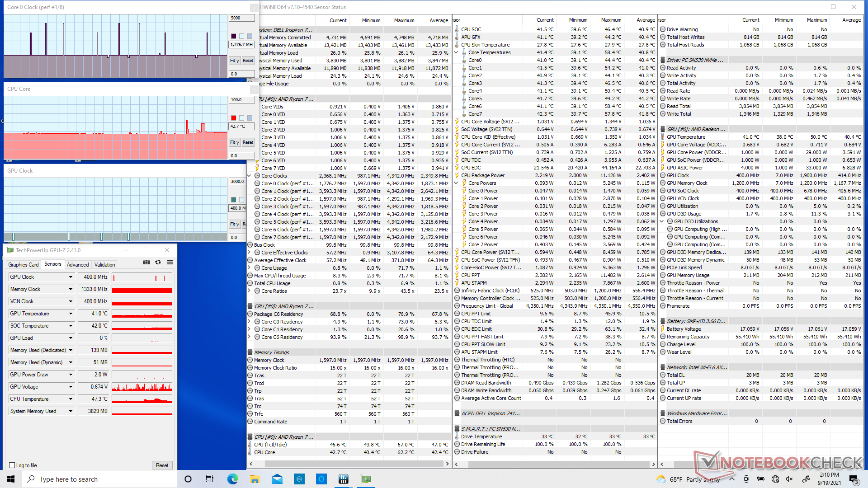Open the GPU Clock sensor dropdown

(x=71, y=277)
